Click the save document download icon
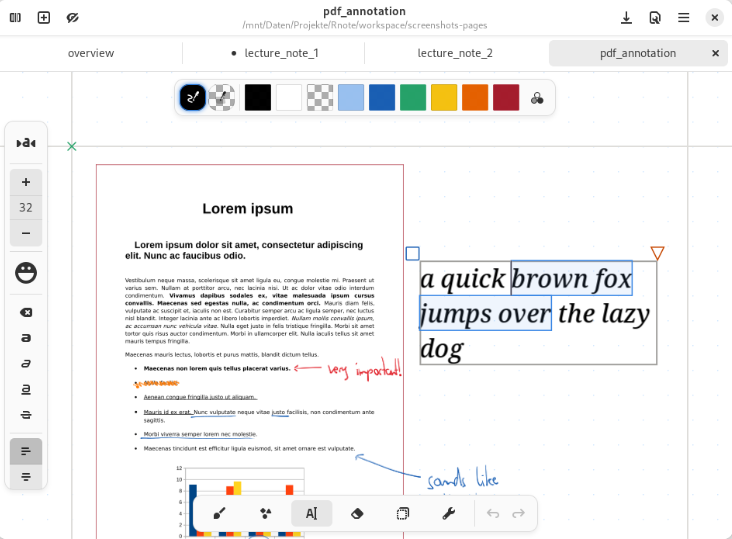Image resolution: width=732 pixels, height=539 pixels. (x=626, y=18)
